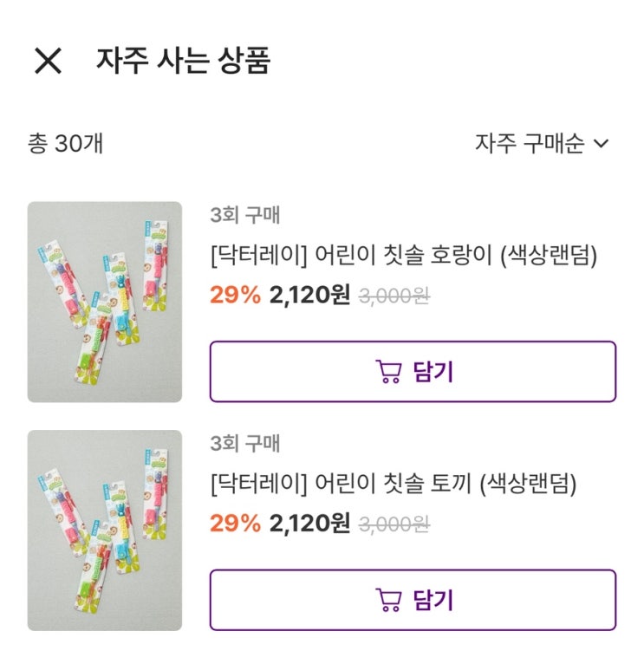Click the crossed-out 3,000원 on 토끼 item

pyautogui.click(x=394, y=524)
